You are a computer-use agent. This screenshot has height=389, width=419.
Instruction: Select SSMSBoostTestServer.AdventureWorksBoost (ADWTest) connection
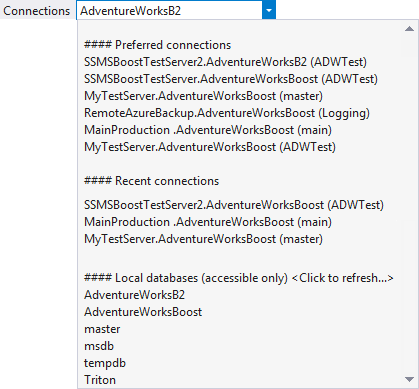(231, 79)
